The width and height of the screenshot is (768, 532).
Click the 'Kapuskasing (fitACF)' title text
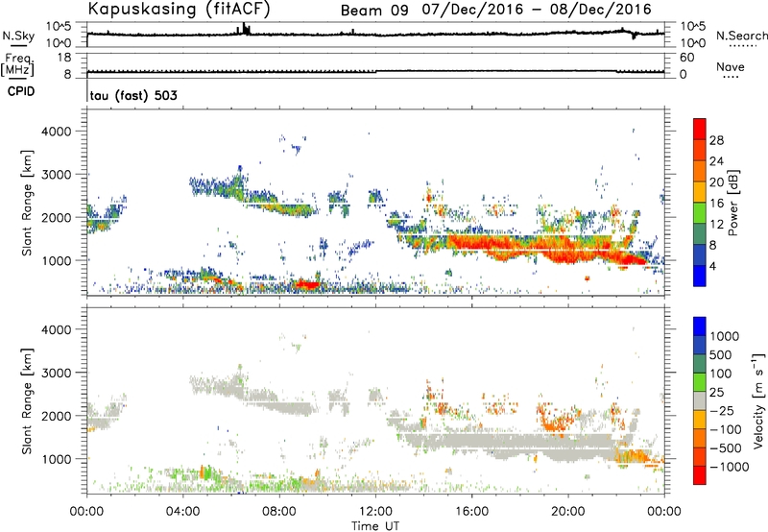180,9
